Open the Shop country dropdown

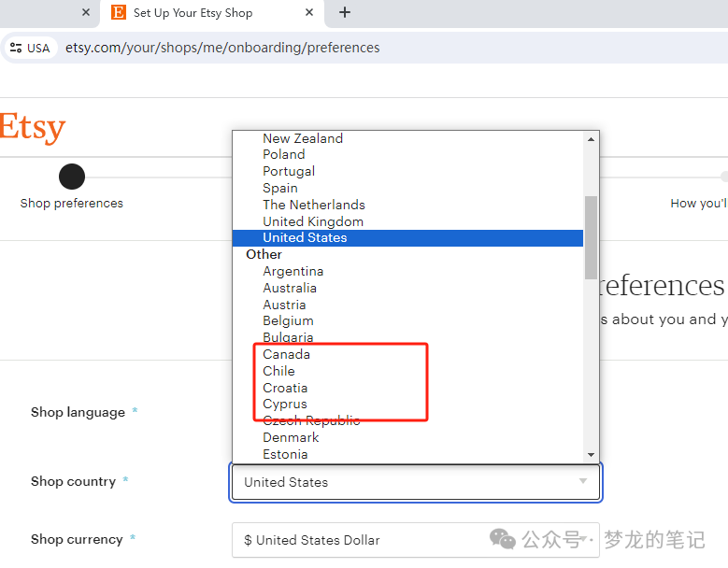pyautogui.click(x=415, y=482)
